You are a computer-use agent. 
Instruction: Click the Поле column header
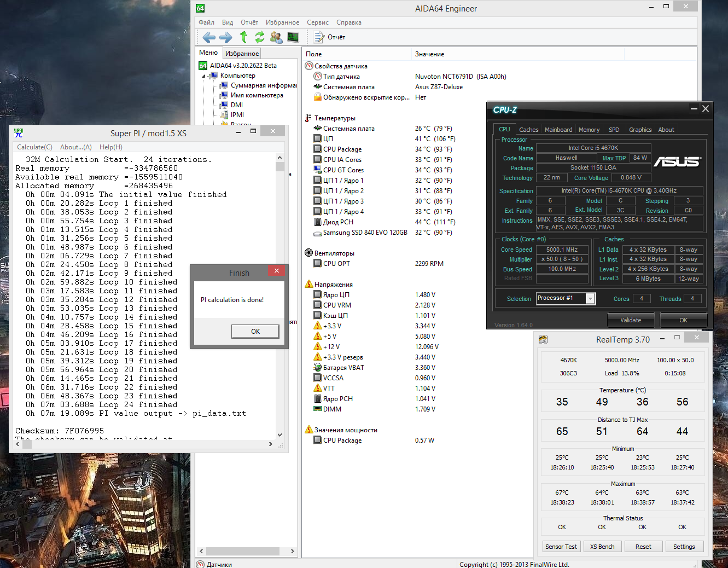pyautogui.click(x=314, y=54)
